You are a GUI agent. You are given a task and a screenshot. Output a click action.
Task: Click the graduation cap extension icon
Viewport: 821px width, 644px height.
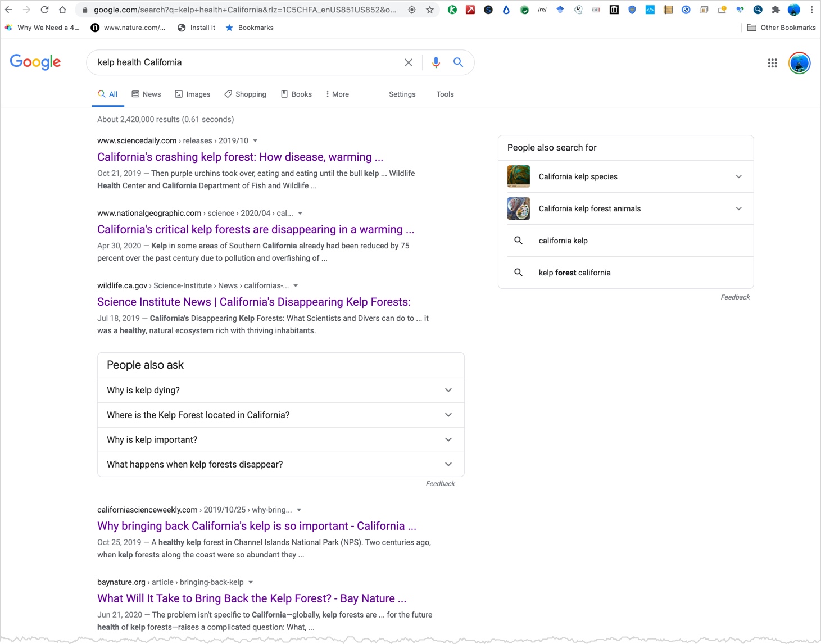[560, 10]
